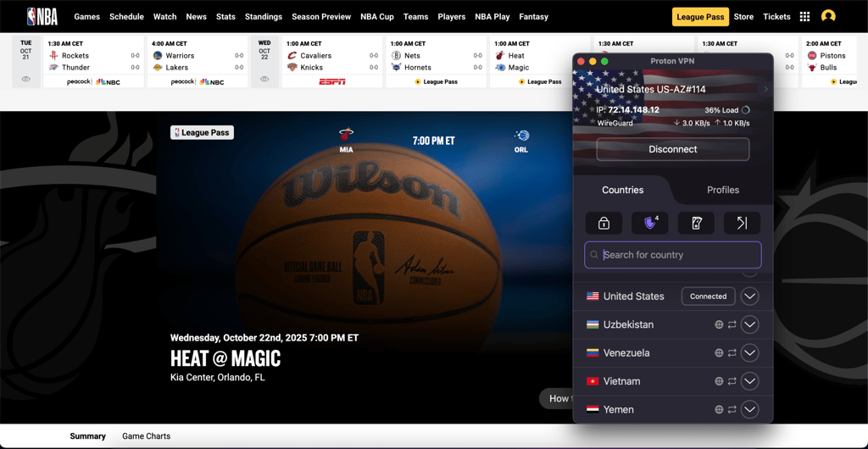Viewport: 868px width, 449px height.
Task: Click the Port Forwarding arrow icon
Action: (742, 223)
